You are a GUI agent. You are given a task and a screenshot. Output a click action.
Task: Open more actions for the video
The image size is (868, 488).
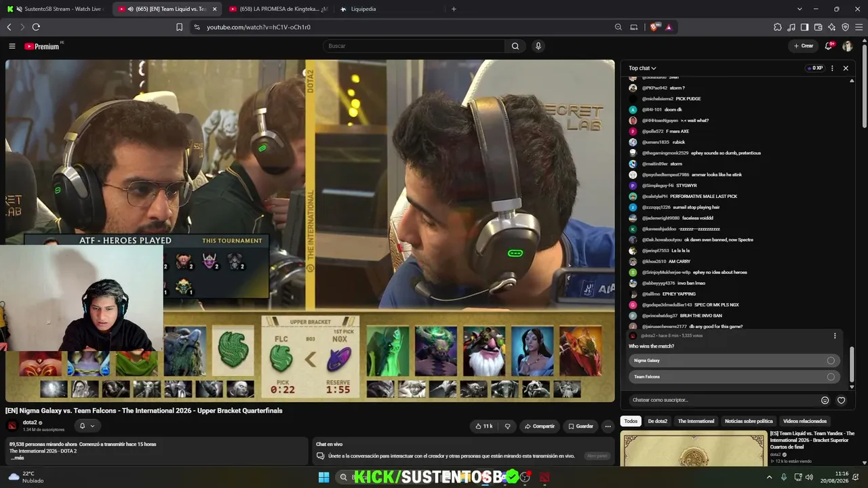point(608,426)
